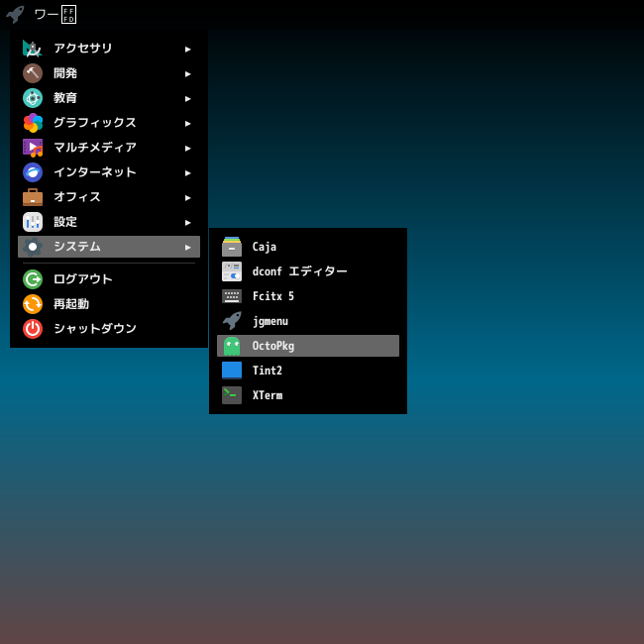Screen dimensions: 644x644
Task: Click the green OctoPkg ghost icon
Action: pyautogui.click(x=232, y=346)
